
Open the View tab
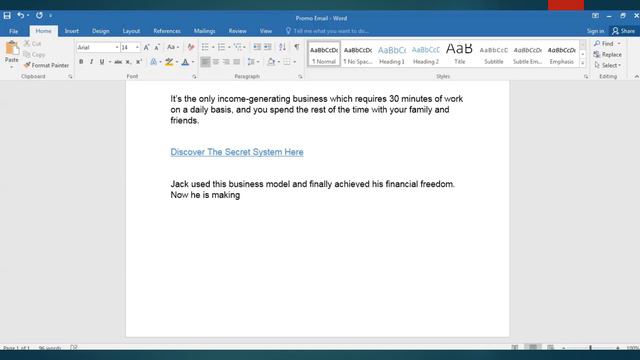(x=266, y=31)
